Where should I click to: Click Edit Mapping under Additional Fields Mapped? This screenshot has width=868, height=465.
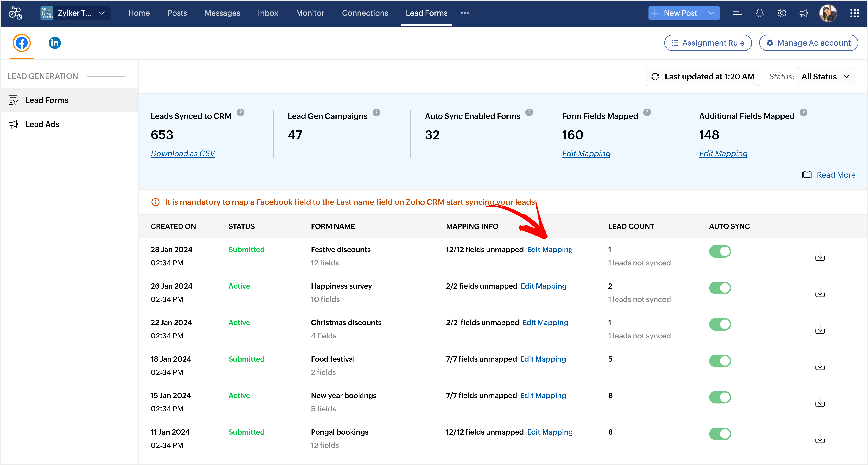(x=723, y=153)
